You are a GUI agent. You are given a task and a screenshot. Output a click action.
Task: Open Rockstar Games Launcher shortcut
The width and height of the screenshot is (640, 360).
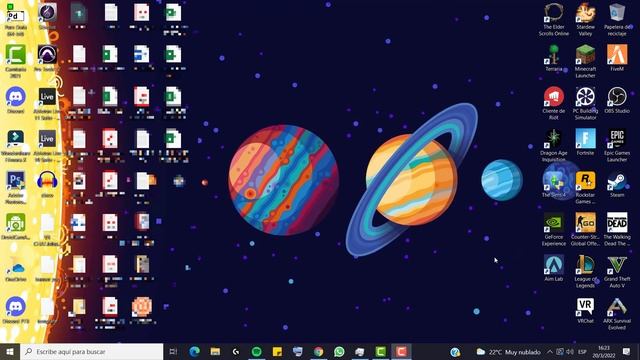[x=585, y=187]
